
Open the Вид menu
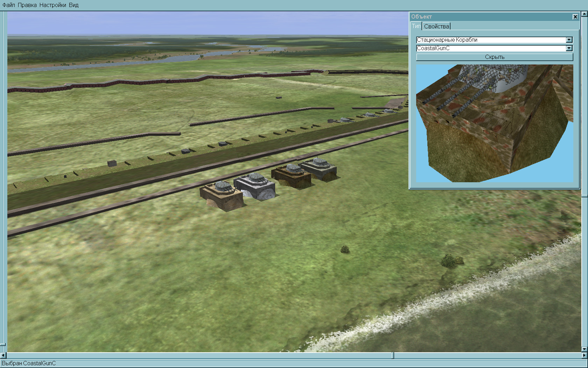73,5
